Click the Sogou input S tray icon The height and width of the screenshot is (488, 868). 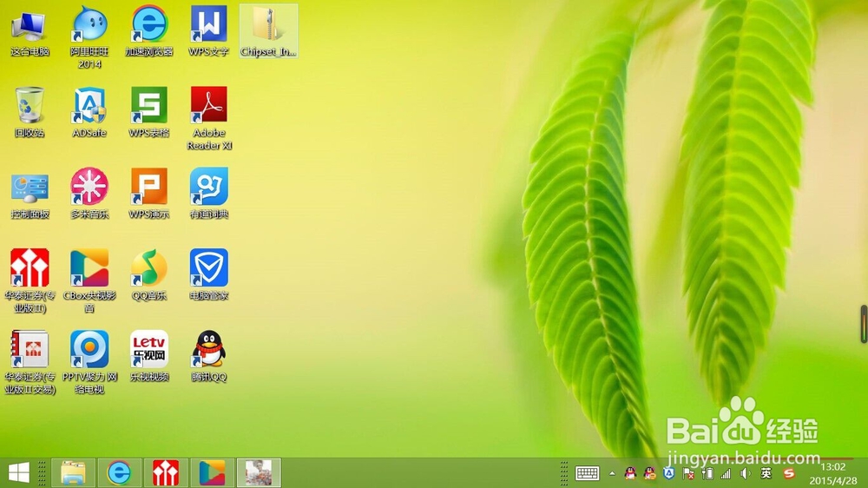pyautogui.click(x=789, y=473)
